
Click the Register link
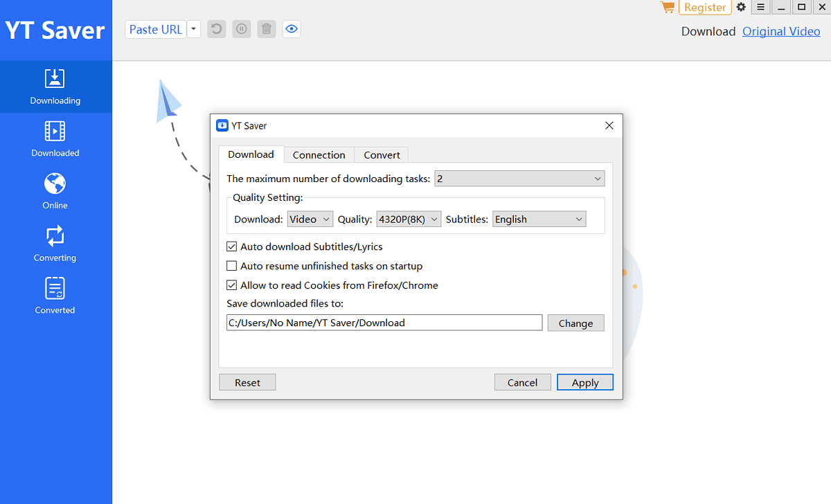(x=704, y=7)
